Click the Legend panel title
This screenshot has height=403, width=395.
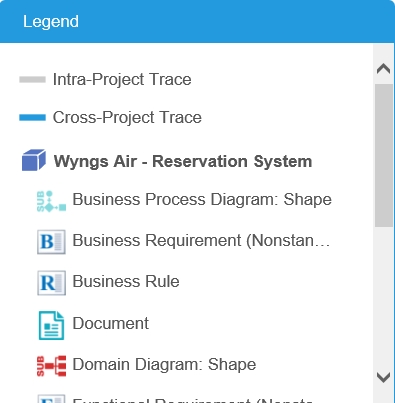click(51, 22)
